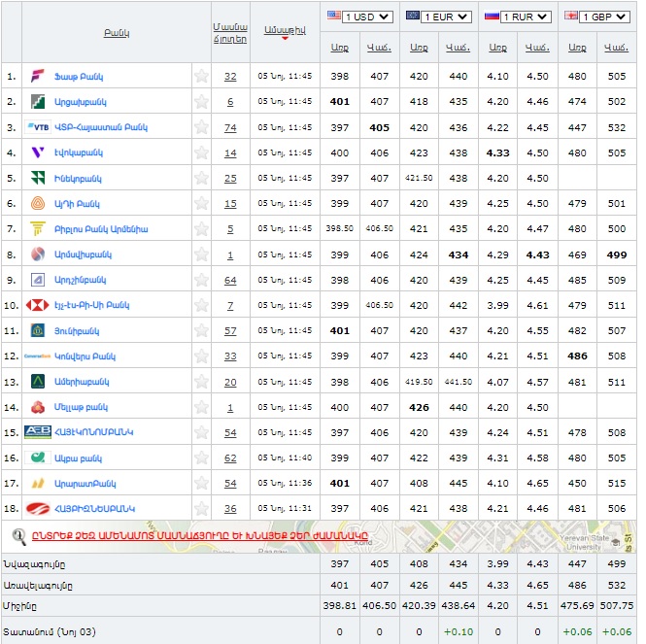The image size is (646, 644).
Task: Click the AEB ՀԱՅԷԿՈՆՈՄԲԱՆԿ logo
Action: 38,432
